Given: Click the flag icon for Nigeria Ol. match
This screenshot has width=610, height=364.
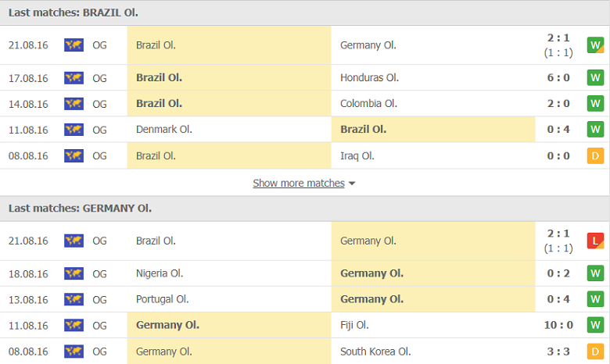Looking at the screenshot, I should tap(74, 273).
